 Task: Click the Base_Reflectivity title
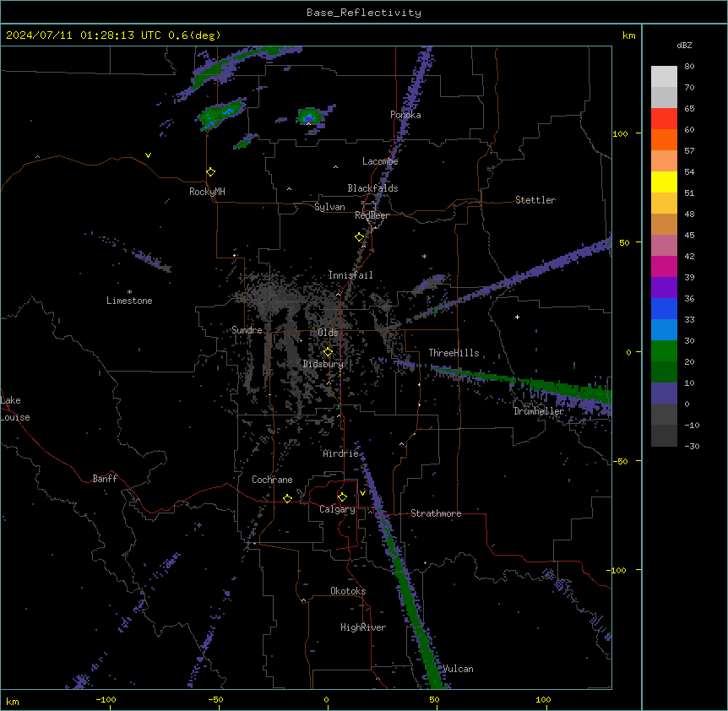[x=364, y=13]
